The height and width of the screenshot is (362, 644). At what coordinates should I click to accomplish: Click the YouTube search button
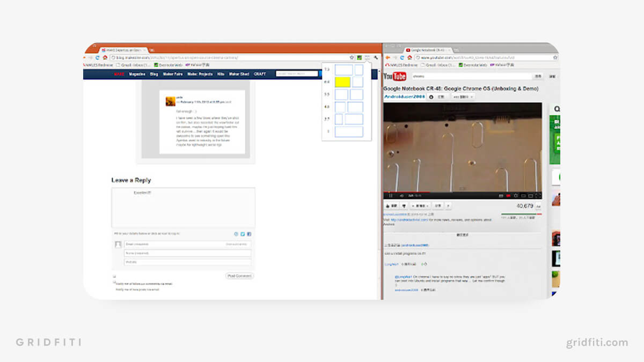click(538, 76)
